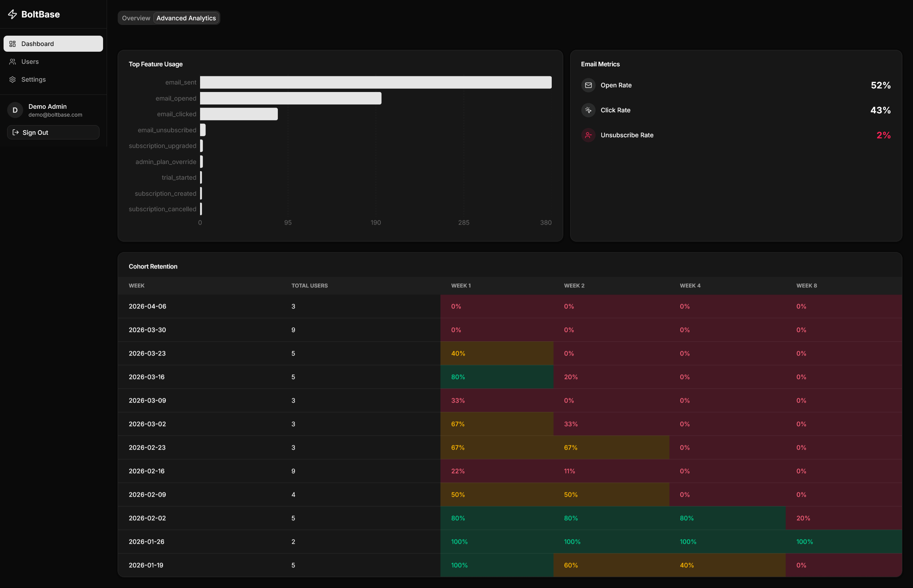Screen dimensions: 913x588
Task: Switch to the Overview tab
Action: click(x=136, y=17)
